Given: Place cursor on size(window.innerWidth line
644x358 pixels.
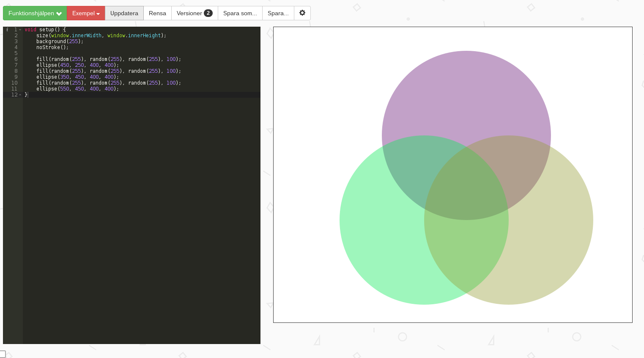Looking at the screenshot, I should pyautogui.click(x=101, y=36).
